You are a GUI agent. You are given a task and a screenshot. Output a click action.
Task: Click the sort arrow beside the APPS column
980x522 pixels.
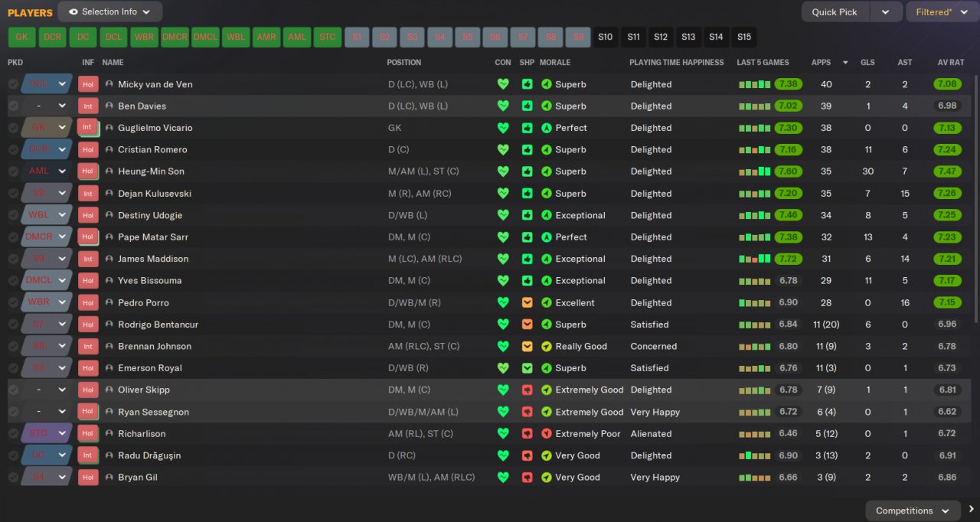845,63
